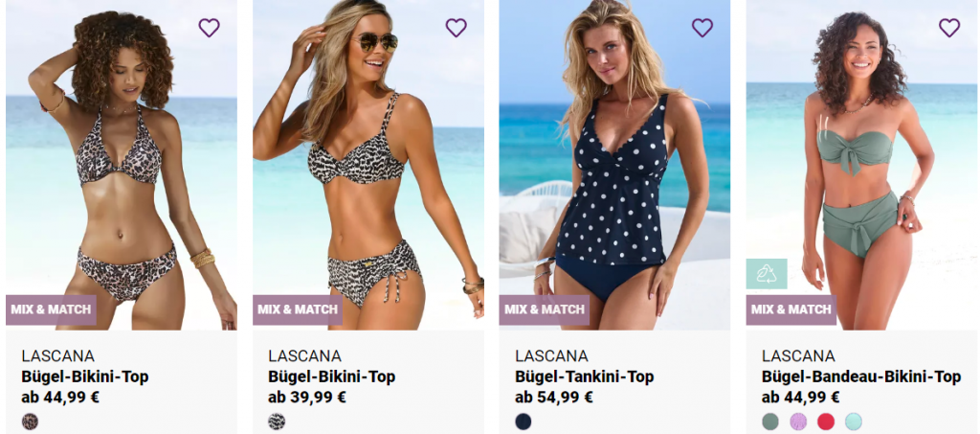The width and height of the screenshot is (980, 434).
Task: Save the Bügel-Bandeau-Bikini-Top to favorites
Action: click(x=948, y=28)
